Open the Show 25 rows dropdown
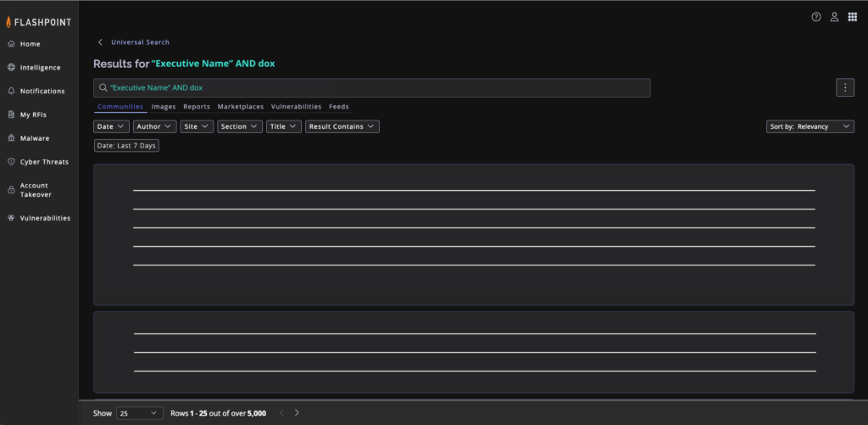The width and height of the screenshot is (868, 425). coord(140,413)
